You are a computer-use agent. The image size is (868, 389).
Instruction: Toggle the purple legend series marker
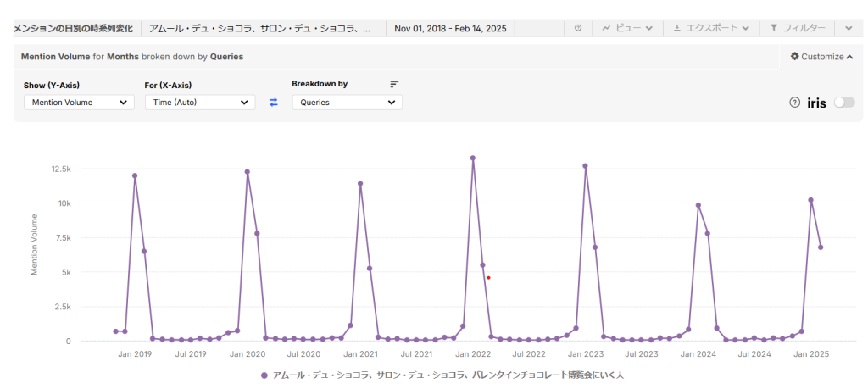point(264,375)
